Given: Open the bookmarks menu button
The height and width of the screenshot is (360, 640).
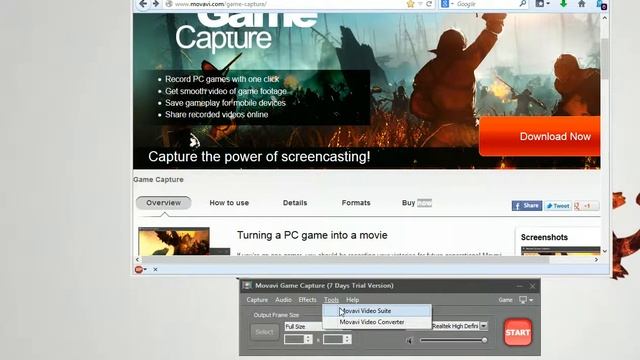Looking at the screenshot, I should [542, 4].
